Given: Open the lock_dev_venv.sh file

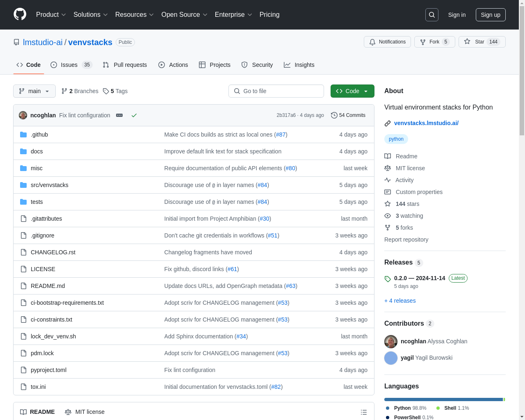Looking at the screenshot, I should 53,336.
